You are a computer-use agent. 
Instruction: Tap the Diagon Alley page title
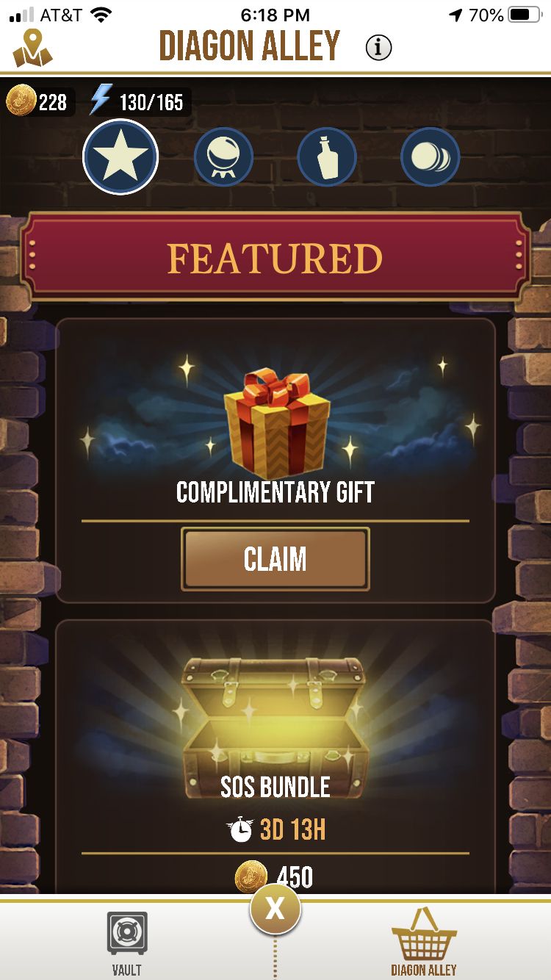(x=250, y=47)
